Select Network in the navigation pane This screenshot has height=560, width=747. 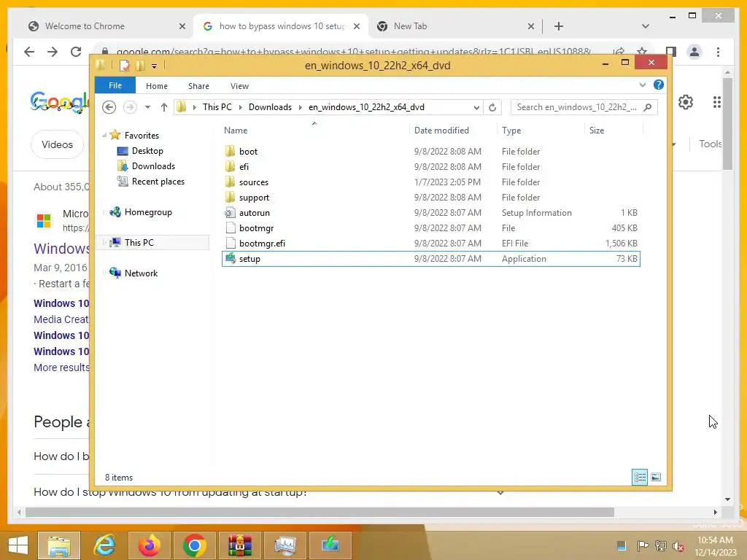coord(141,273)
